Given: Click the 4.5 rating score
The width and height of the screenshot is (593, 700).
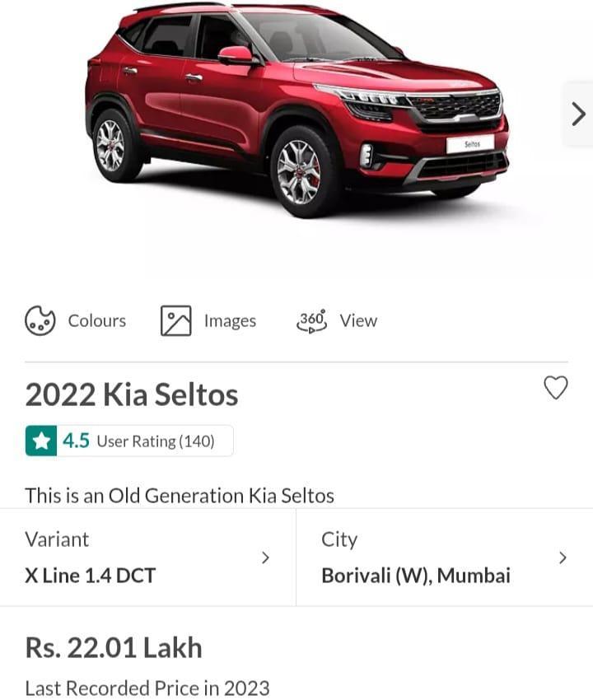Looking at the screenshot, I should pos(76,441).
